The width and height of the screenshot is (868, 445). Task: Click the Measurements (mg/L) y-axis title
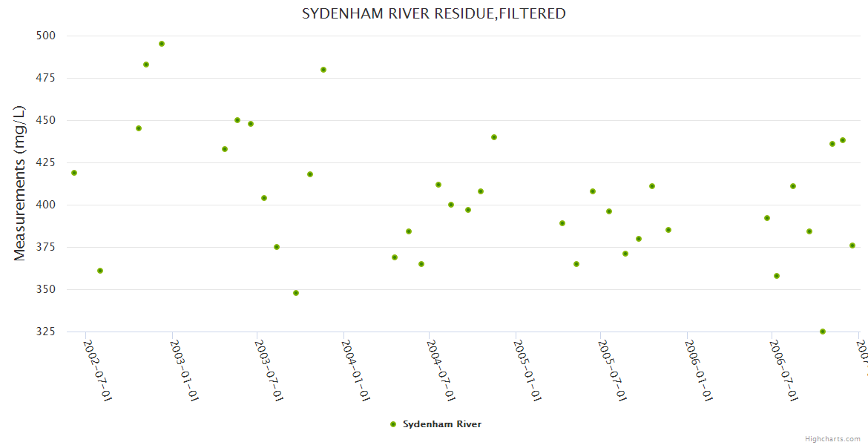point(20,183)
